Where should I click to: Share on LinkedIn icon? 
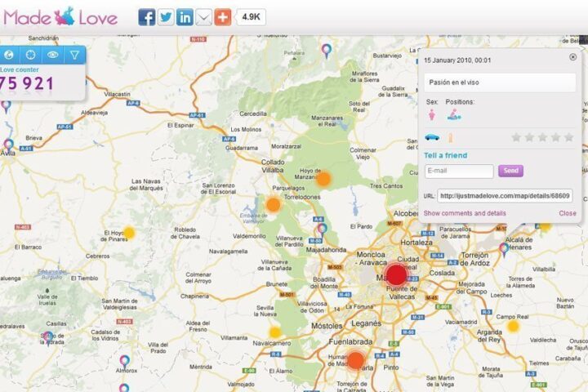pos(185,17)
